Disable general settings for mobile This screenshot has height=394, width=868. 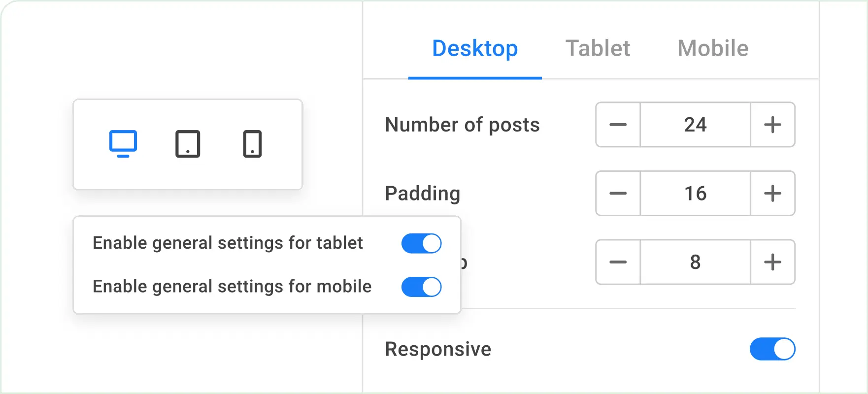pos(421,287)
